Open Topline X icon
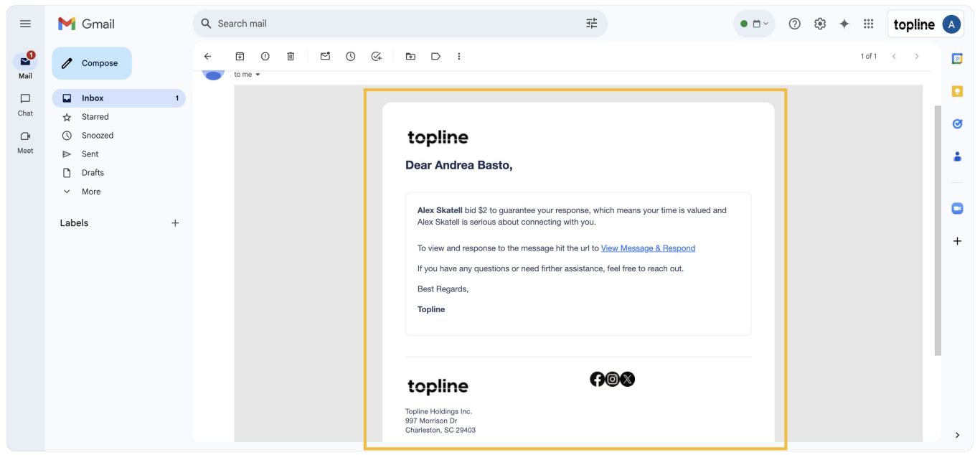 coord(628,379)
